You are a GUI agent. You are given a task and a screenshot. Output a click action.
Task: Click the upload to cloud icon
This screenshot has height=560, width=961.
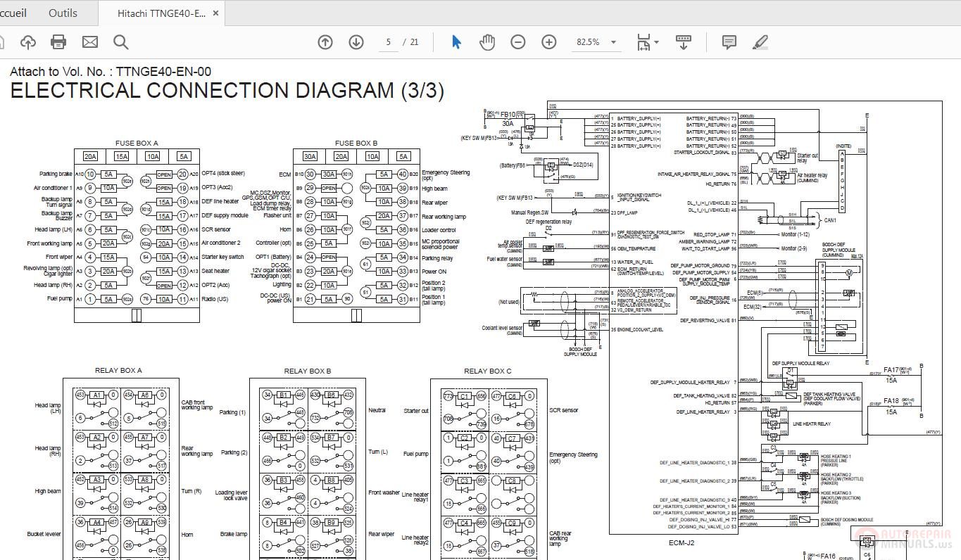pos(28,42)
